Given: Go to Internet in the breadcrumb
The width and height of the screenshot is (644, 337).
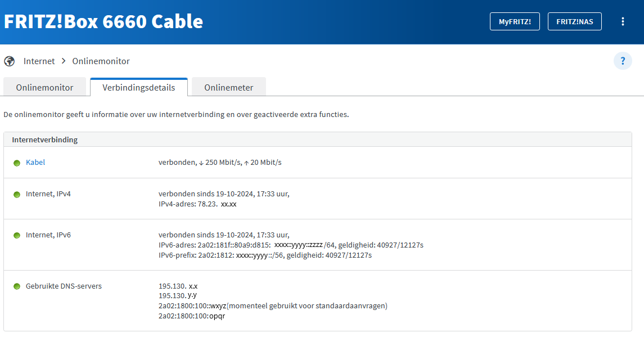Looking at the screenshot, I should [39, 61].
